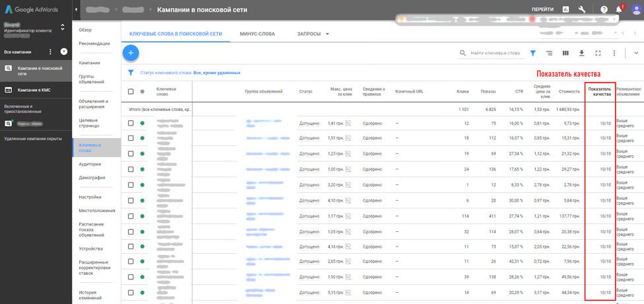Sort by the Клики column header

(463, 91)
